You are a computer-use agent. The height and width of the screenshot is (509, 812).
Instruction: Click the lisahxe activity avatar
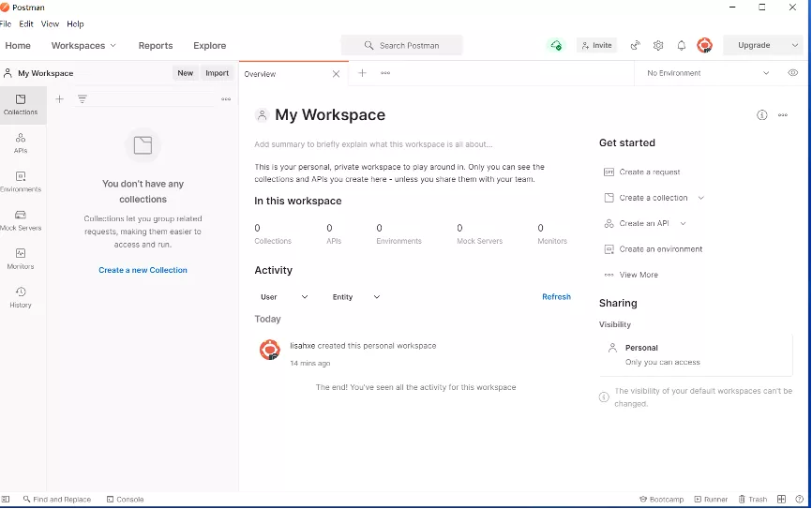tap(270, 351)
